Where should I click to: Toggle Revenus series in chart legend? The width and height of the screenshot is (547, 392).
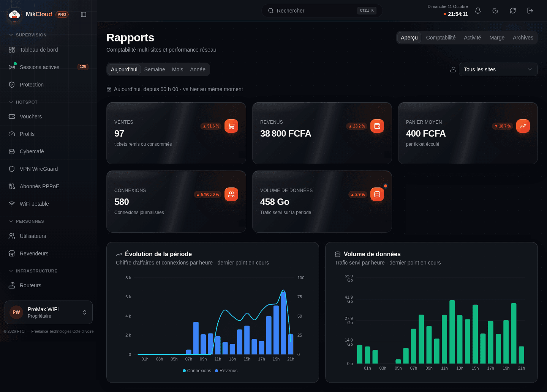pos(226,371)
